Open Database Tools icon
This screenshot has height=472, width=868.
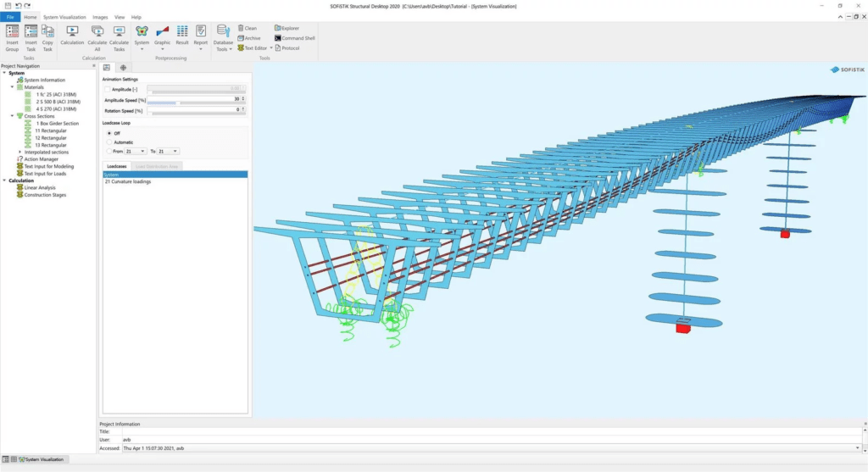tap(223, 38)
